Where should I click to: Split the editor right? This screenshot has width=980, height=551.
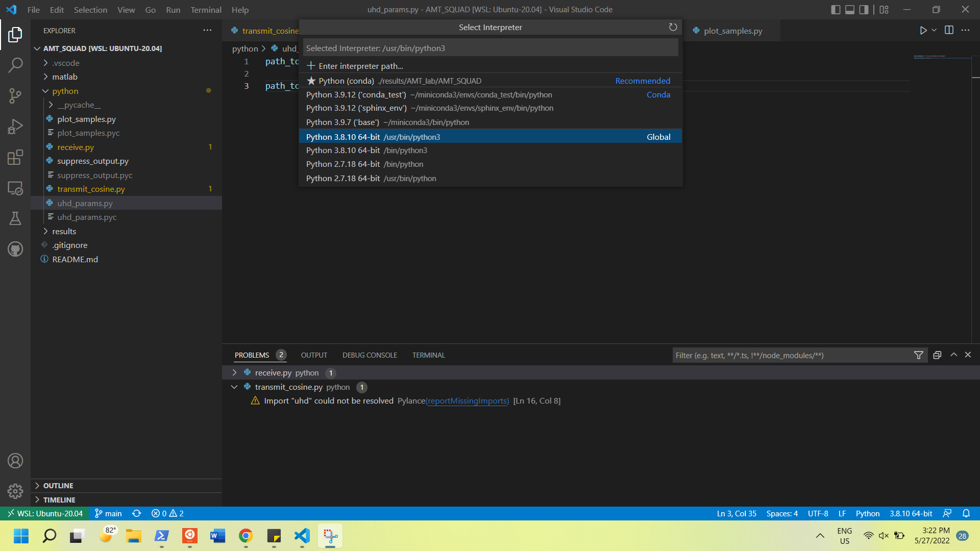coord(949,30)
